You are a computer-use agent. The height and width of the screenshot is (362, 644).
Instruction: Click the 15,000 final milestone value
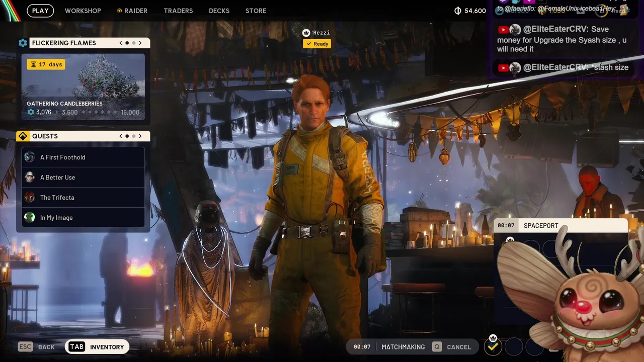click(x=130, y=112)
